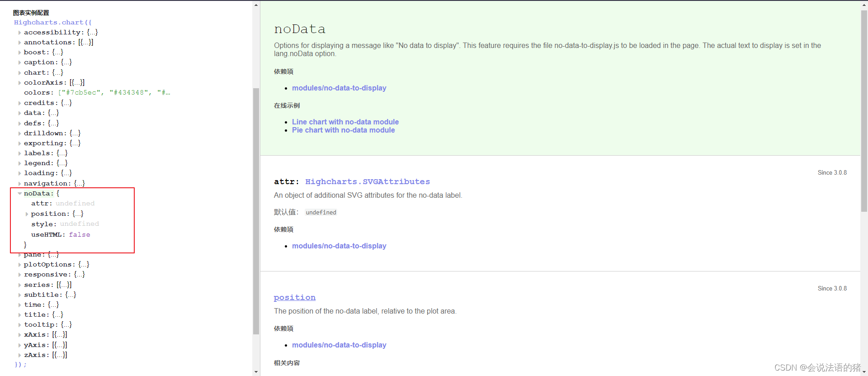Select the accessibility label in tree

pyautogui.click(x=54, y=33)
